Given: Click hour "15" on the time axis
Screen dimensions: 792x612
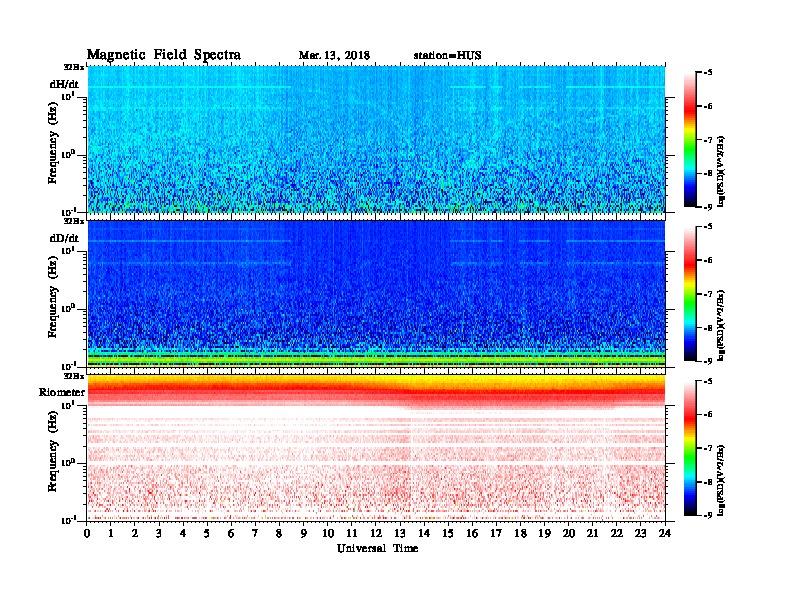Looking at the screenshot, I should click(x=448, y=533).
